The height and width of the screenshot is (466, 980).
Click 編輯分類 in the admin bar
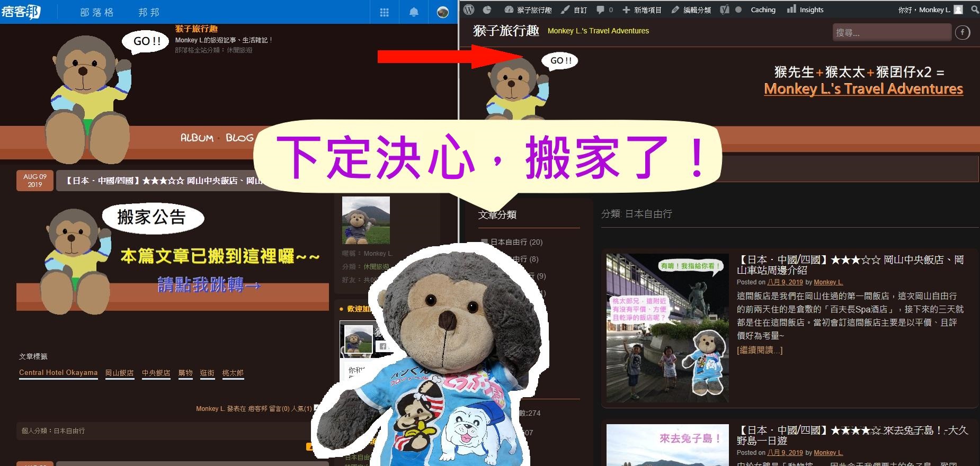pyautogui.click(x=691, y=10)
